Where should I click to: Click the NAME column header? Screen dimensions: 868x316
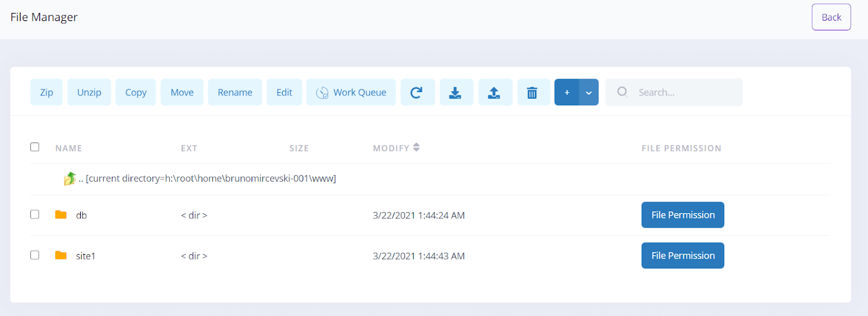69,148
